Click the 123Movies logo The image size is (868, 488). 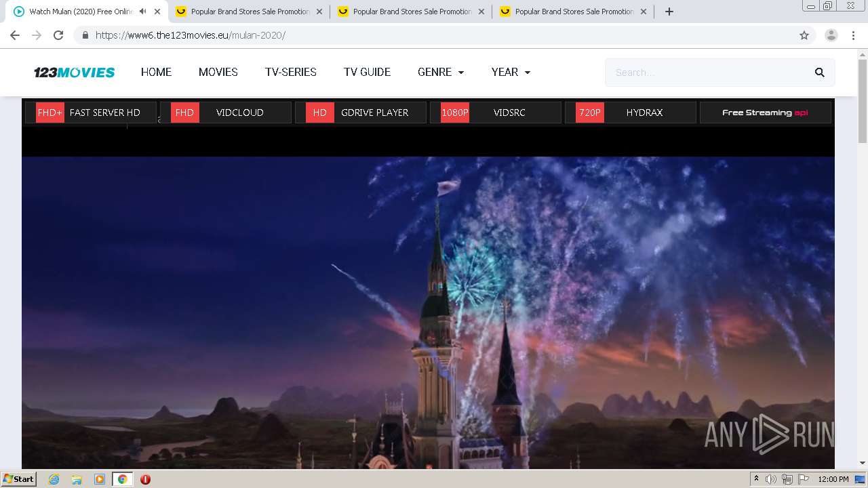coord(75,73)
